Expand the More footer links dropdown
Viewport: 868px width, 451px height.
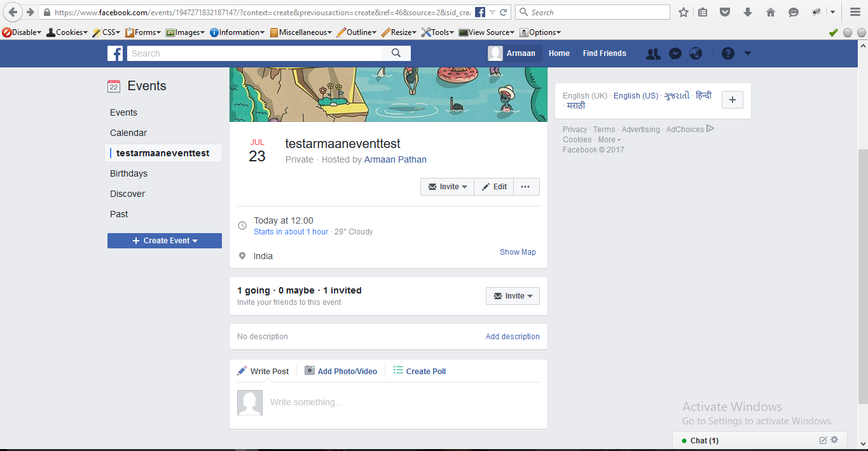609,140
